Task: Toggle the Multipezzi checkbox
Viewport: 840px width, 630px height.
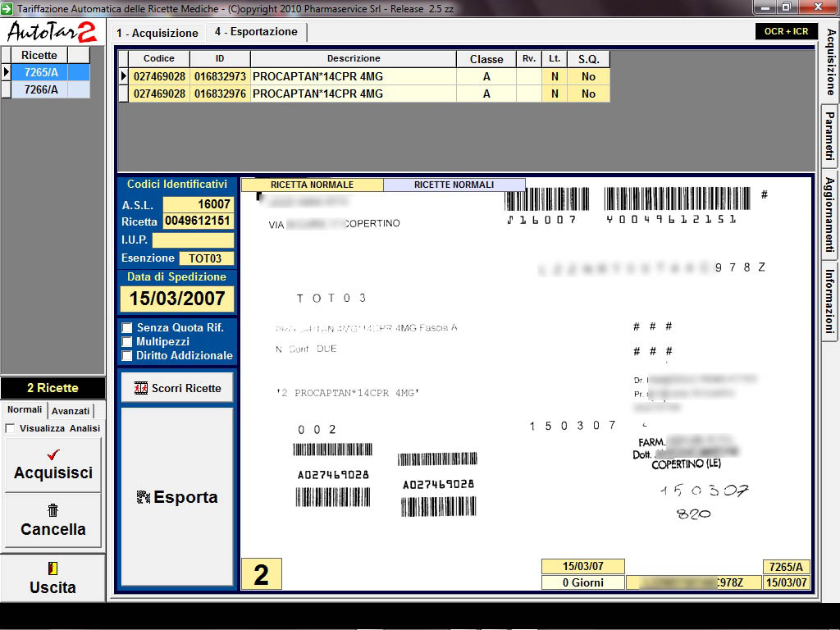Action: [x=127, y=341]
